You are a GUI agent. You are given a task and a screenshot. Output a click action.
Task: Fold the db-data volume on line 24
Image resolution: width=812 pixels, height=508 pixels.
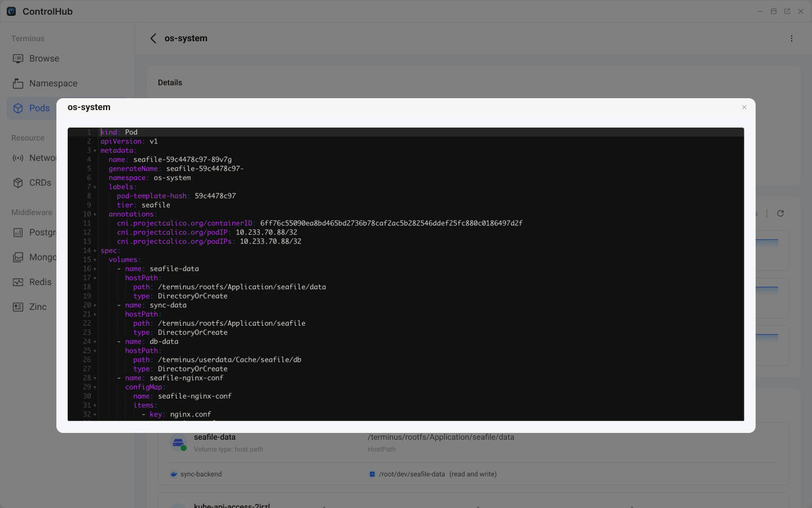point(95,341)
